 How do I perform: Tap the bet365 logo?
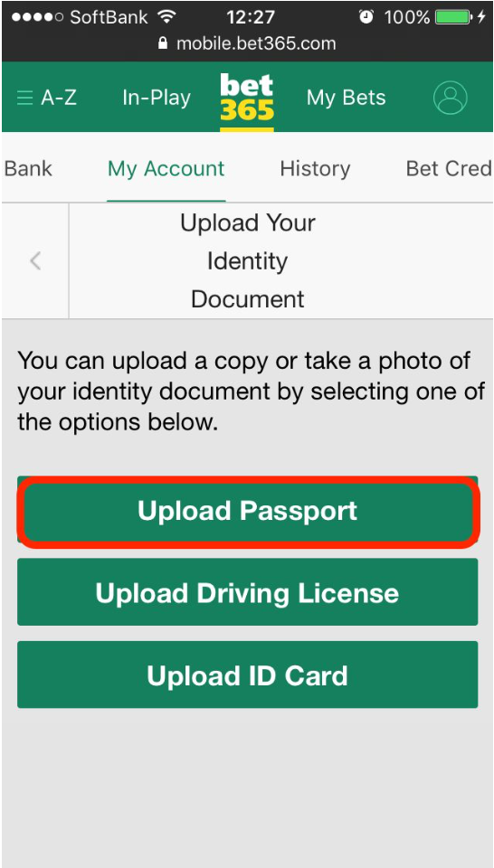[x=247, y=99]
